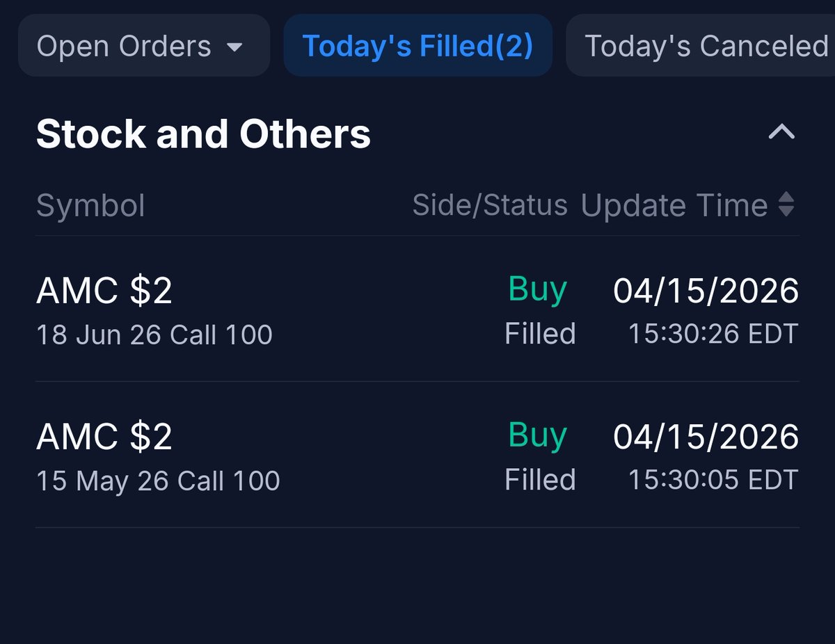Collapse the Stock and Others section chevron
835x644 pixels.
point(781,132)
